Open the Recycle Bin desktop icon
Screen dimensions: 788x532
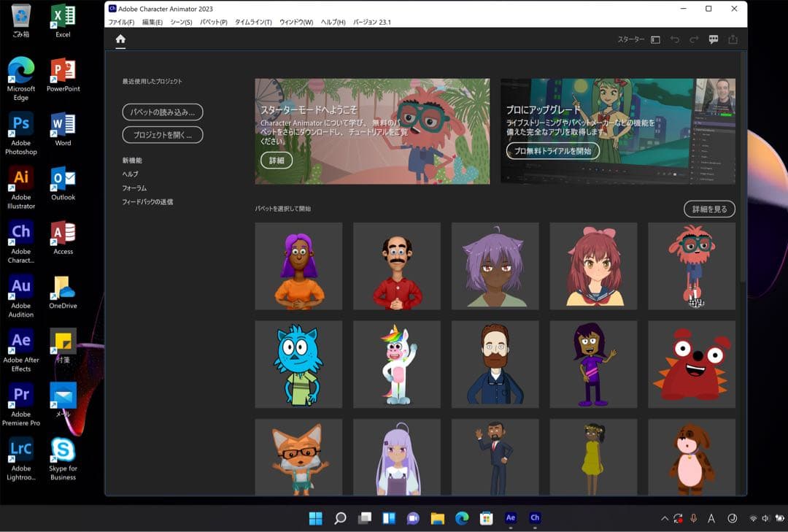pyautogui.click(x=21, y=21)
